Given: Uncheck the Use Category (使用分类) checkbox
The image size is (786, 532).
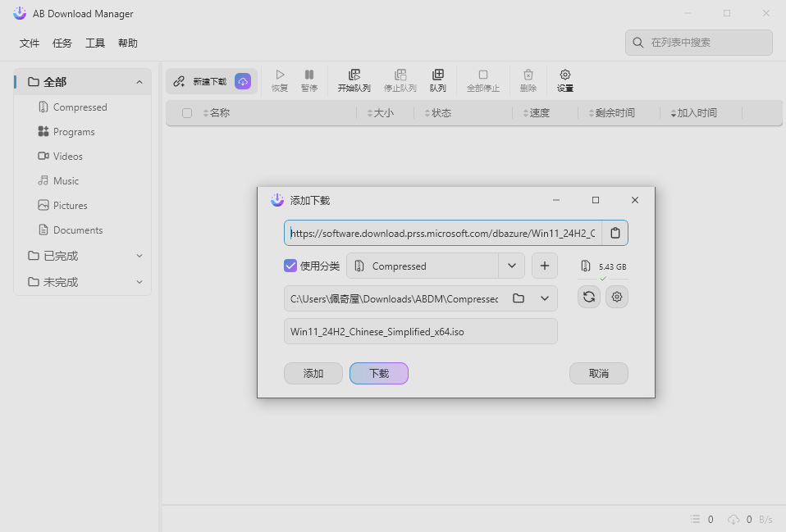Looking at the screenshot, I should (290, 266).
